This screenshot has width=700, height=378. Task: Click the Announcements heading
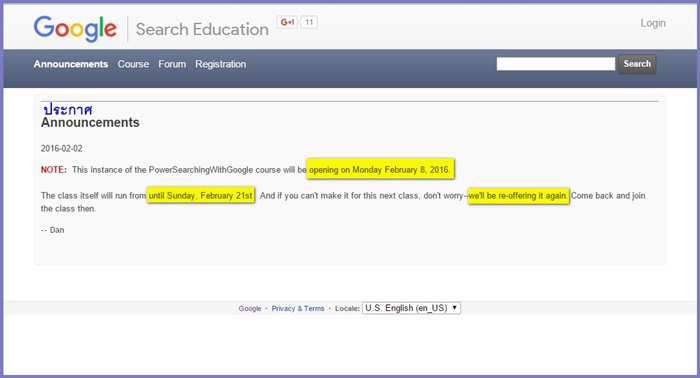point(90,122)
